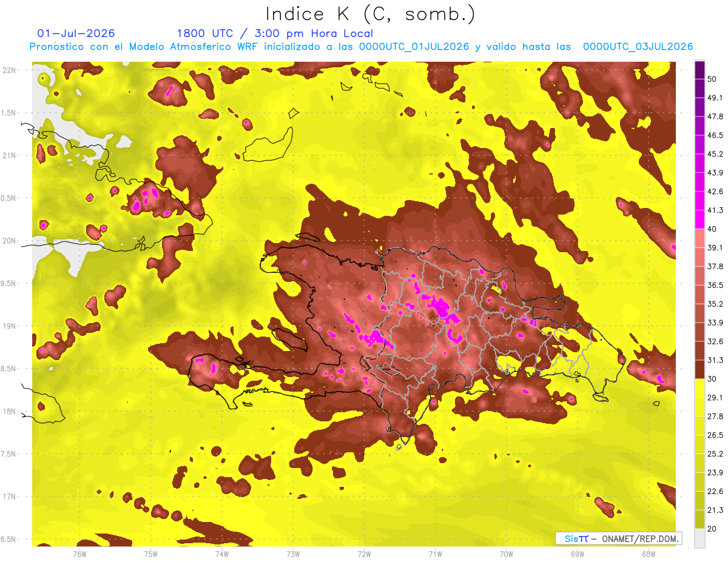Click the colorbar value '33.9'
Image resolution: width=728 pixels, height=562 pixels.
(715, 323)
